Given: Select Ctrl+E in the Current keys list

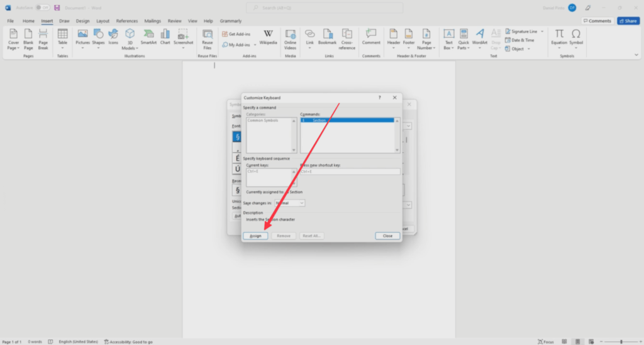Looking at the screenshot, I should tap(253, 172).
